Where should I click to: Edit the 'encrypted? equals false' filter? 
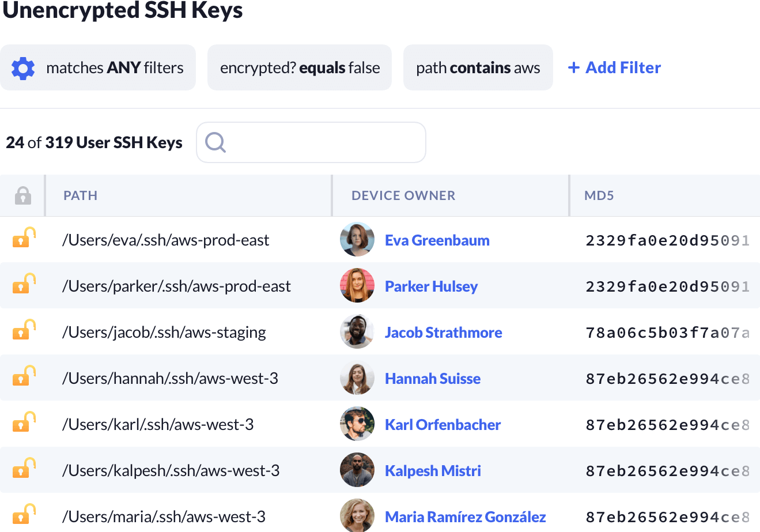coord(300,68)
